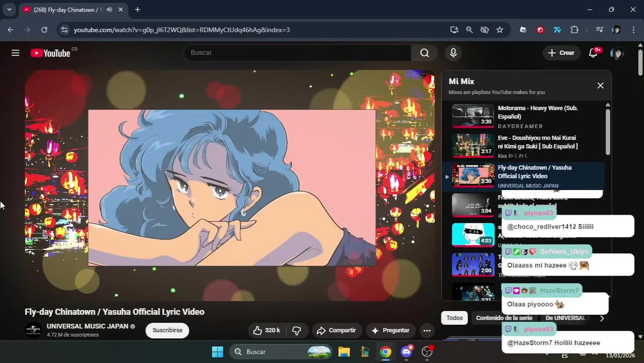This screenshot has height=363, width=644.
Task: Open File Explorer from the taskbar
Action: [x=344, y=351]
